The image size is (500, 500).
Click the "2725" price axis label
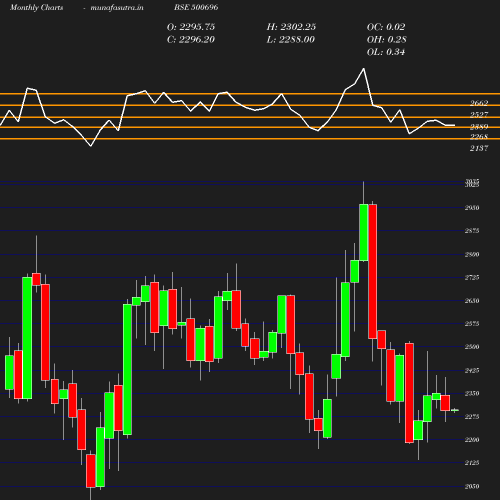pyautogui.click(x=472, y=277)
